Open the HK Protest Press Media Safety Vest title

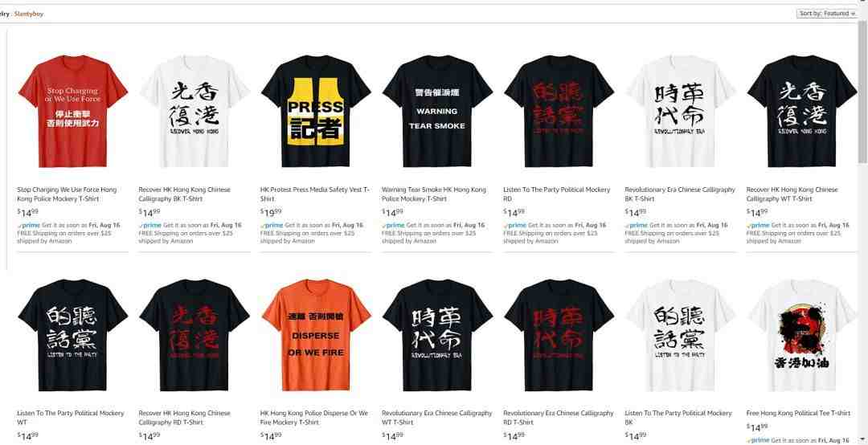coord(314,194)
